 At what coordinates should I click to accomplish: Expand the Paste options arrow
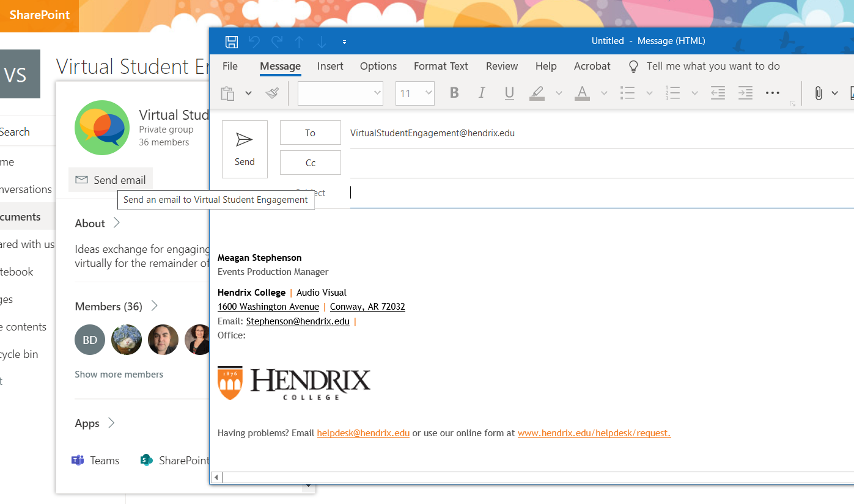(248, 93)
